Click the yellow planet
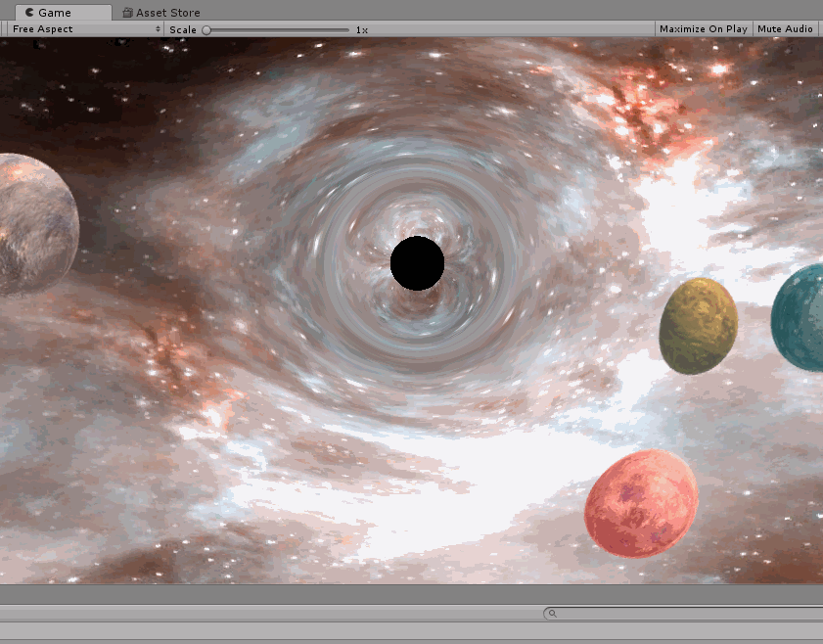This screenshot has height=644, width=823. coord(698,326)
